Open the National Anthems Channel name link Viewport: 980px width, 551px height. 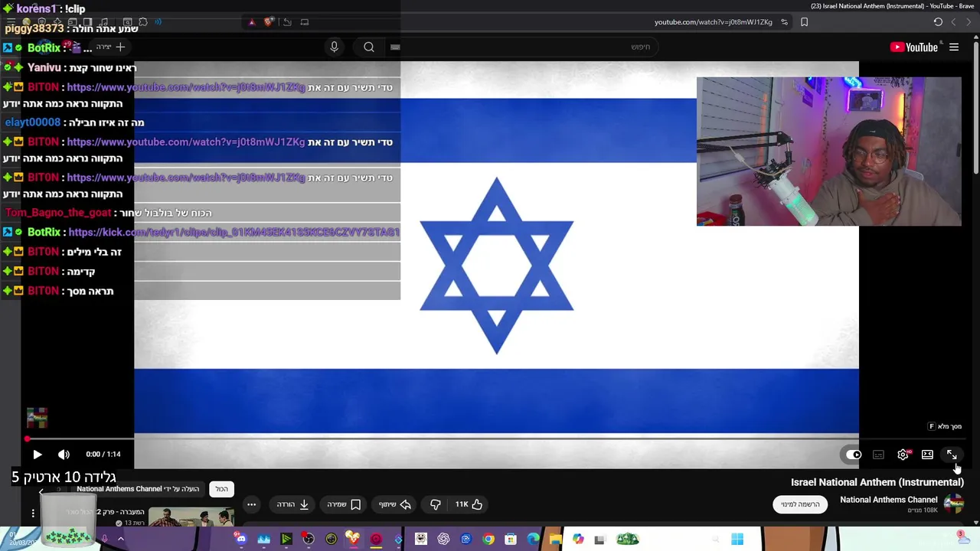tap(888, 500)
